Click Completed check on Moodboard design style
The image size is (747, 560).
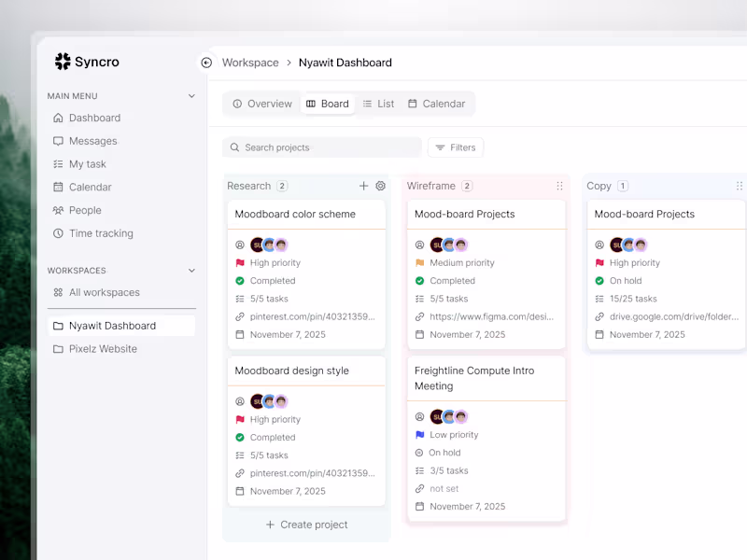[240, 437]
